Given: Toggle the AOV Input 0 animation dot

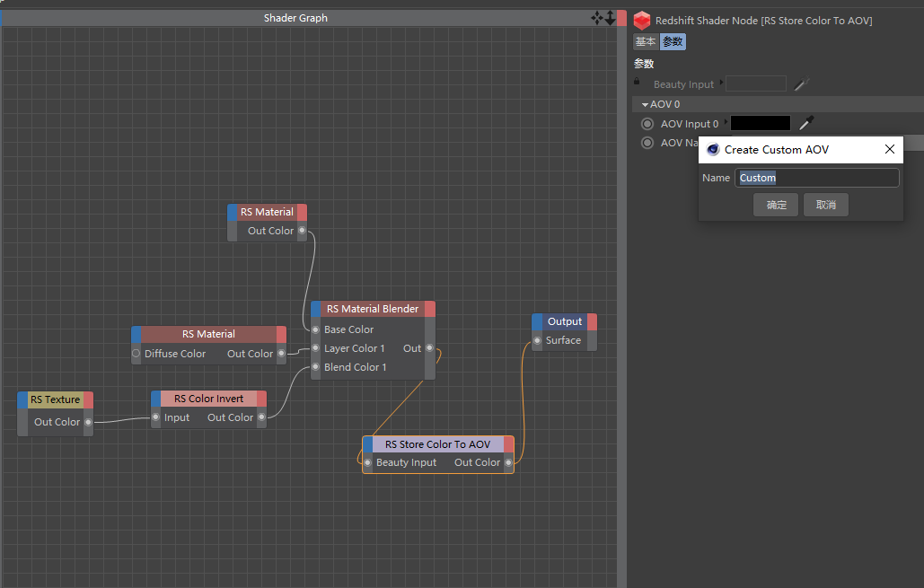Looking at the screenshot, I should [x=647, y=124].
